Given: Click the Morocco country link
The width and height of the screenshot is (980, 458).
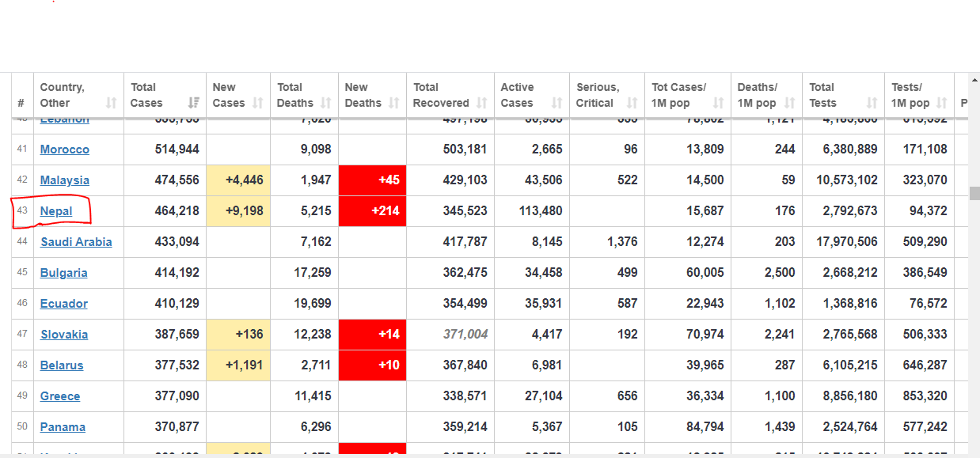Looking at the screenshot, I should pos(65,150).
